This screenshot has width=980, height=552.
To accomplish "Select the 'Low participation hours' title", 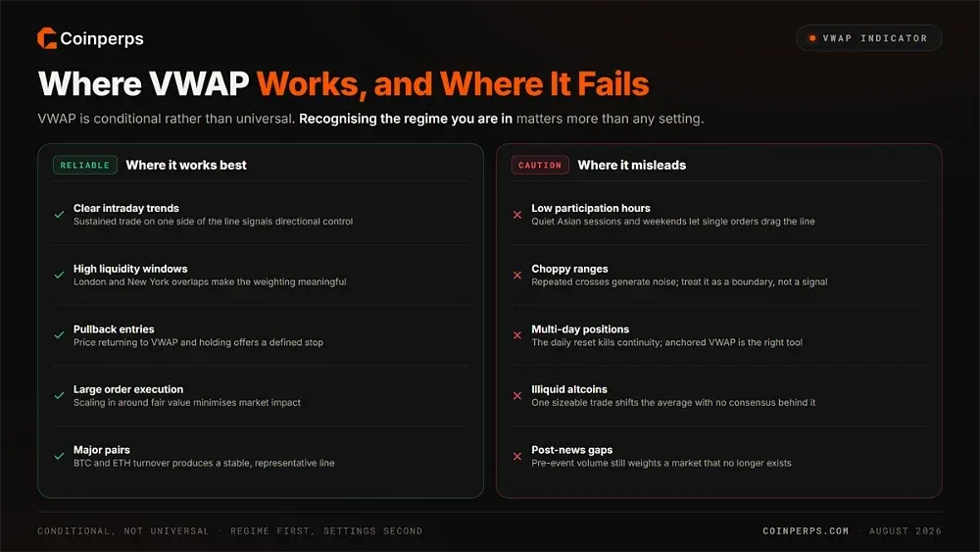I will 591,208.
